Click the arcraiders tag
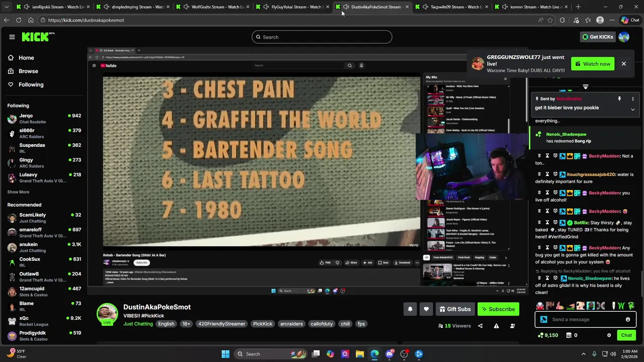Image resolution: width=644 pixels, height=362 pixels. pyautogui.click(x=292, y=324)
